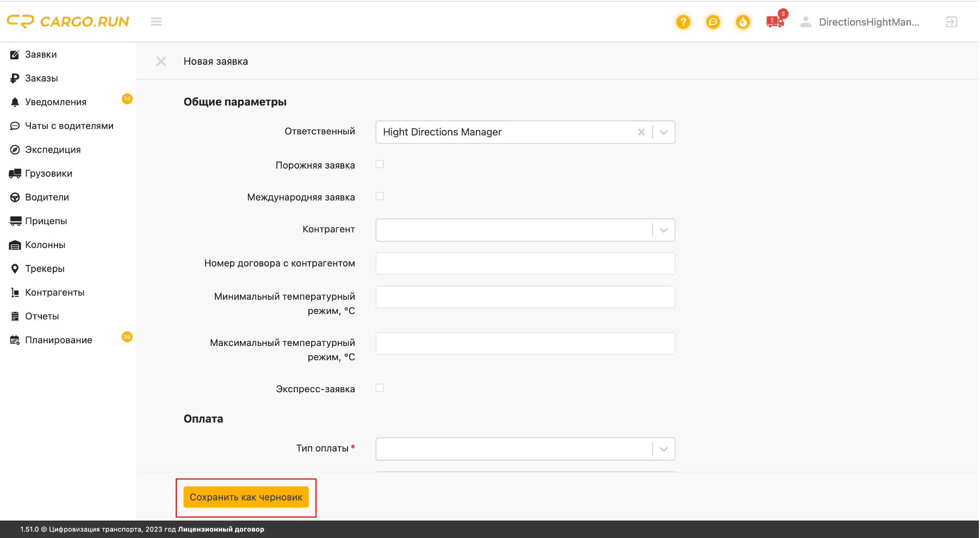Enable the Порожняя заявка checkbox
The height and width of the screenshot is (538, 980).
[380, 164]
